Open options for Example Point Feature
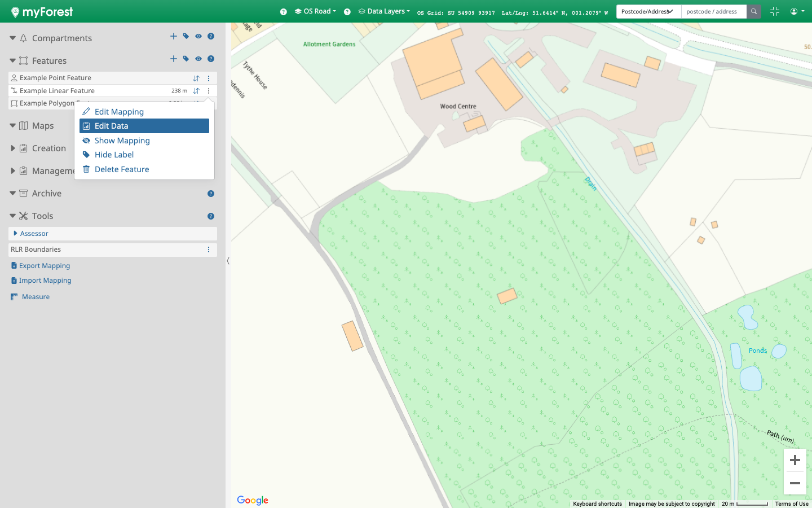This screenshot has height=508, width=812. click(209, 78)
